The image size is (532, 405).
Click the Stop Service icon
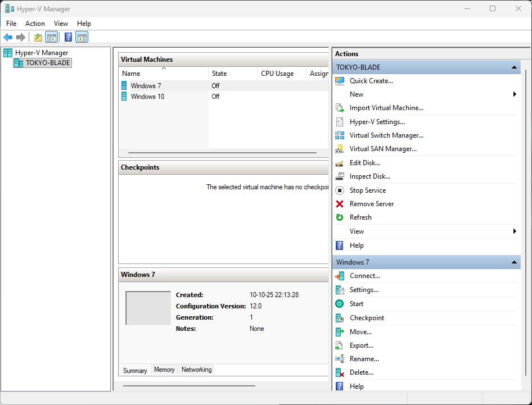340,190
